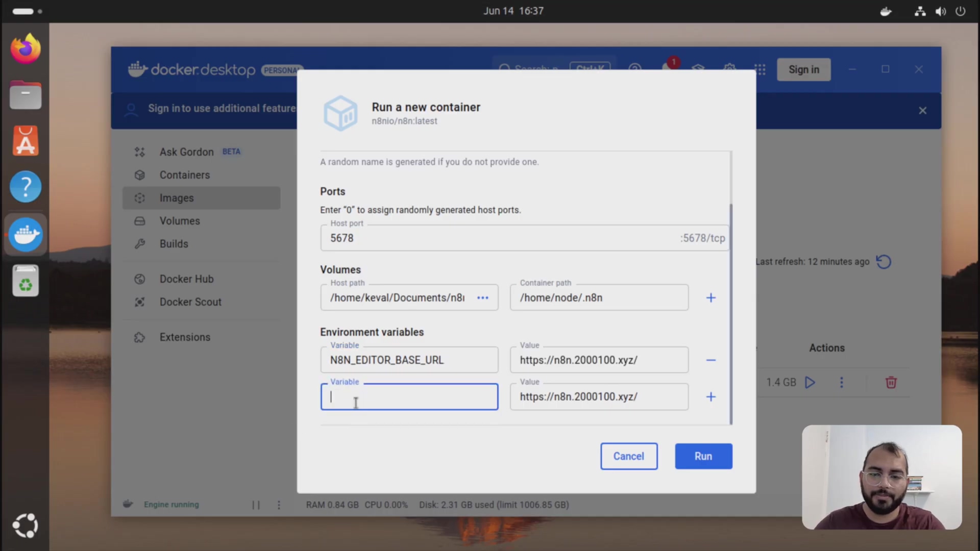
Task: Open Ask Gordon in sidebar
Action: coord(201,152)
